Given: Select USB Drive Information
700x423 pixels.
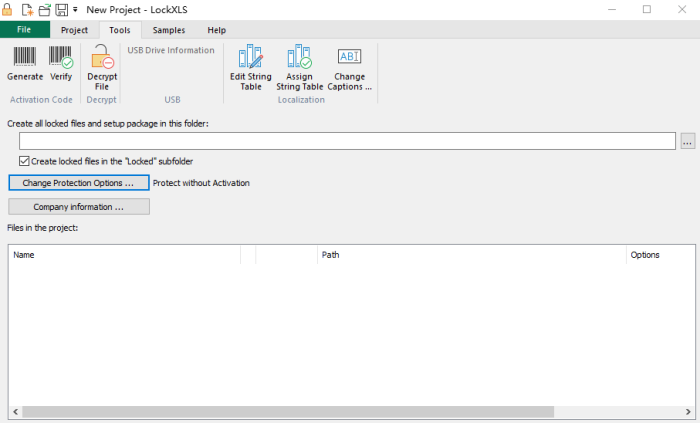Looking at the screenshot, I should [x=171, y=50].
